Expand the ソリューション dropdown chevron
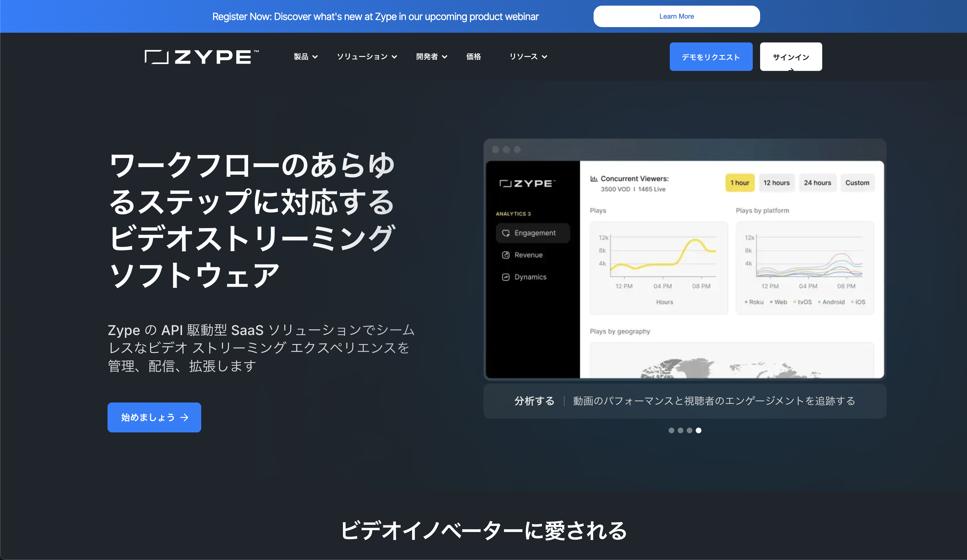Viewport: 967px width, 560px height. pyautogui.click(x=394, y=57)
